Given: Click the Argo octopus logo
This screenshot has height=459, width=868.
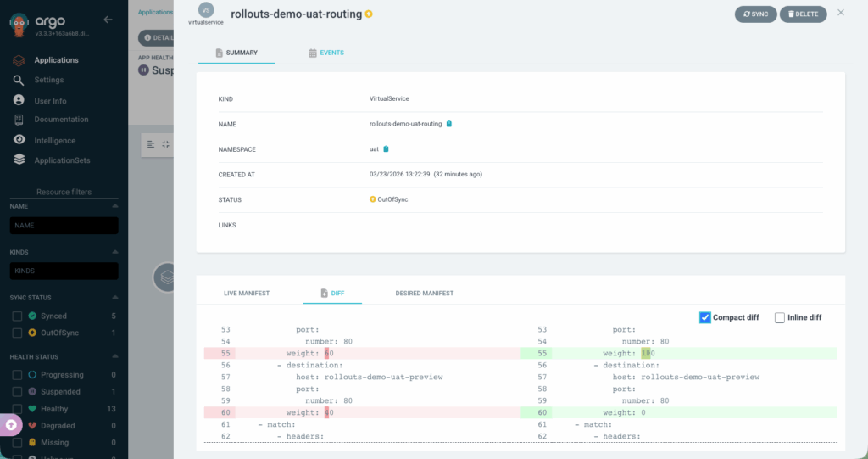Looking at the screenshot, I should pos(19,25).
